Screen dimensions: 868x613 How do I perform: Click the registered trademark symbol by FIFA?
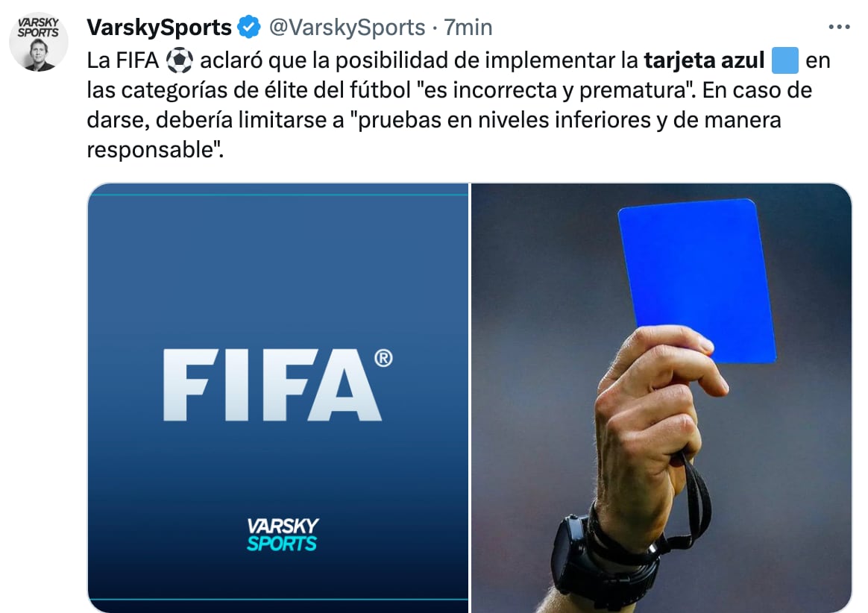click(x=383, y=358)
